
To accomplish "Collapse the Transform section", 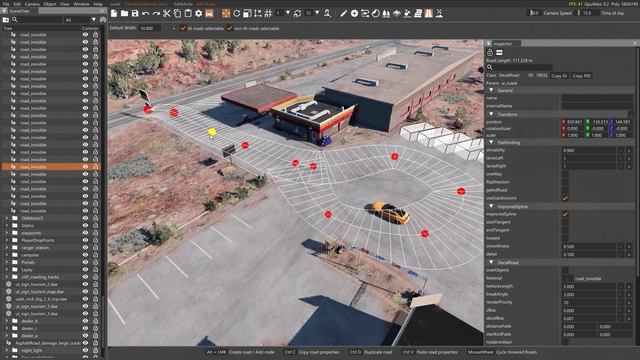I will pos(491,114).
